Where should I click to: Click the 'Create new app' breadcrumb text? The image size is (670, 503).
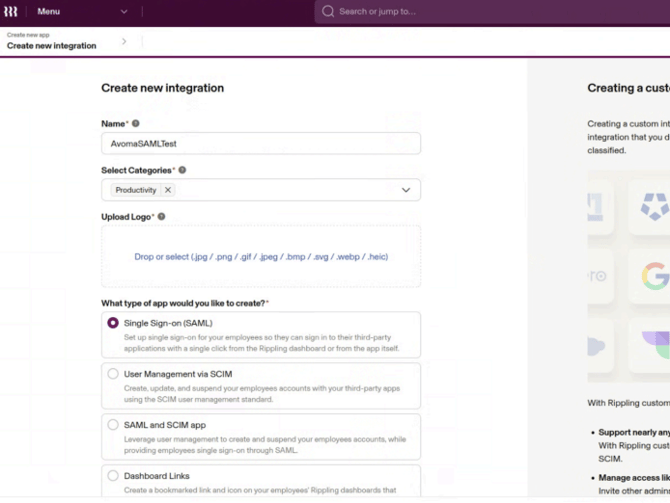[28, 35]
